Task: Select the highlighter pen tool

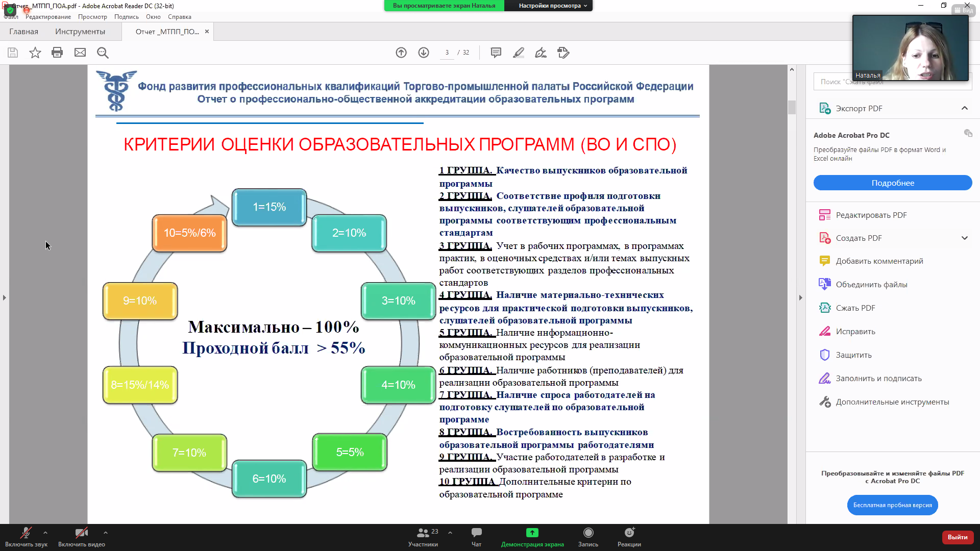Action: pos(519,53)
